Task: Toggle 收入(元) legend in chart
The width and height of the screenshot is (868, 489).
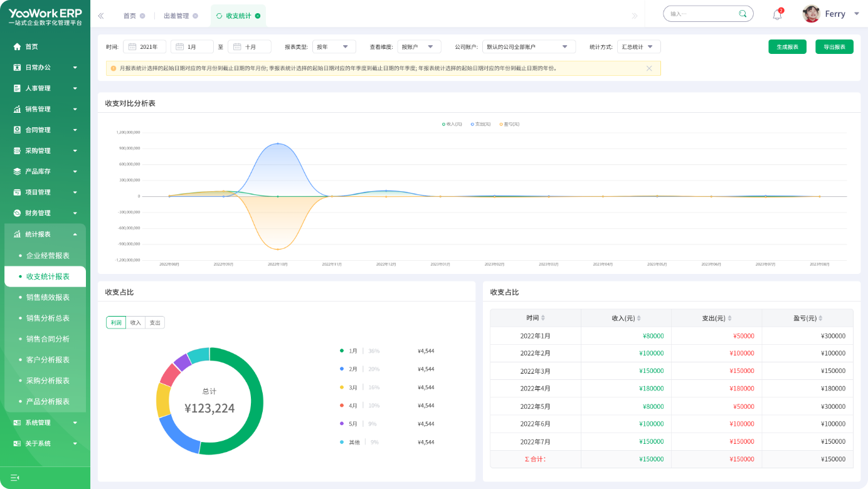Action: point(452,124)
